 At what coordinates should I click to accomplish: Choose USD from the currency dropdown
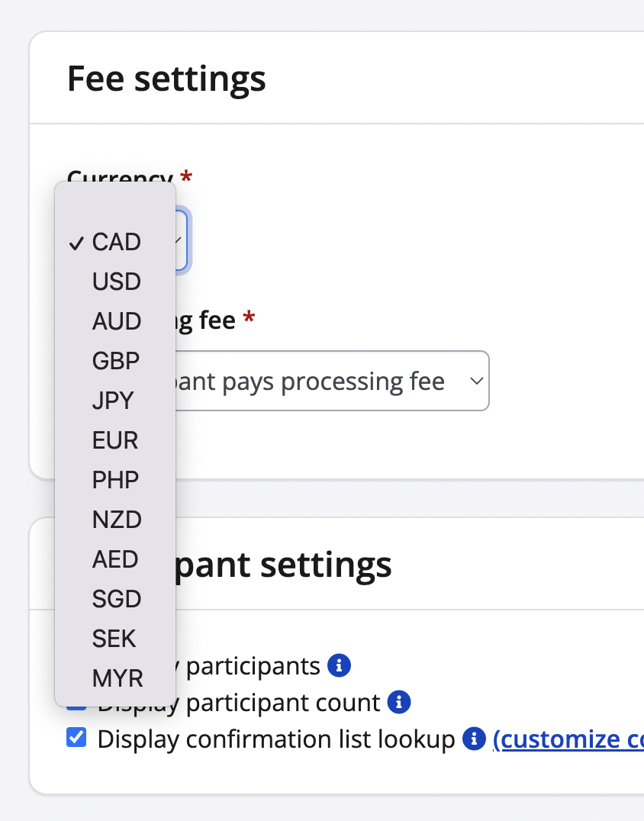pos(116,282)
